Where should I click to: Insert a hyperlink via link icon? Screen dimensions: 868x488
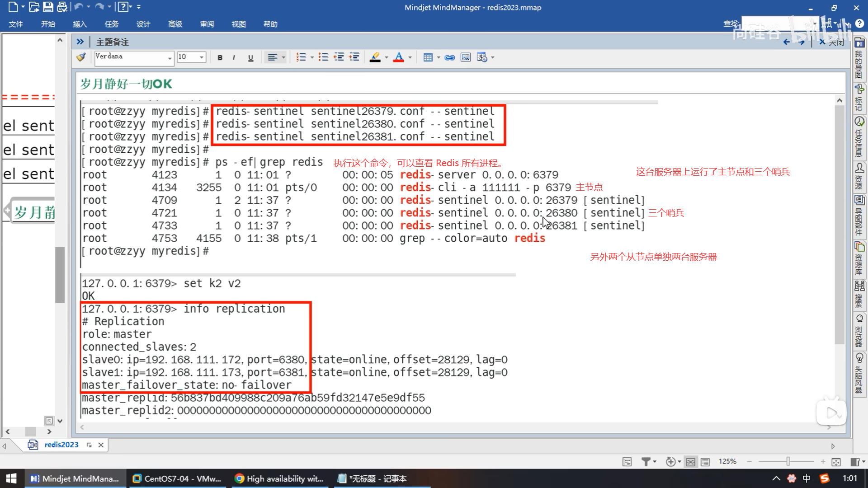coord(449,57)
